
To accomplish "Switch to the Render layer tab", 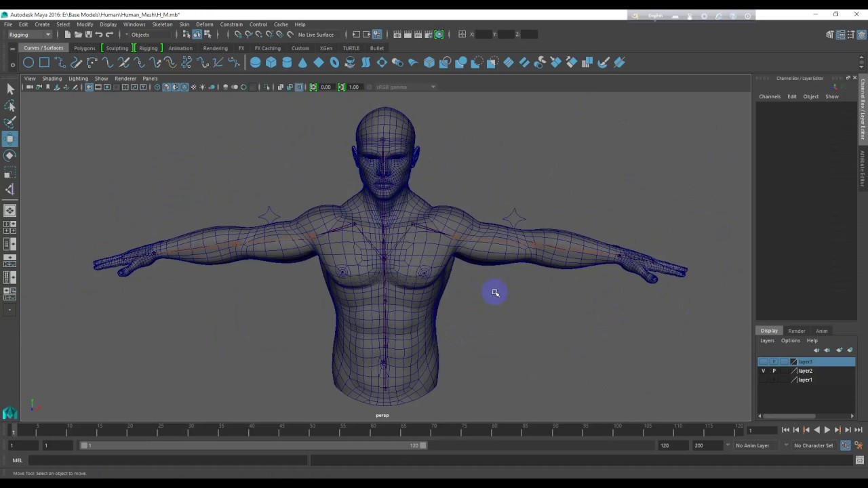I will click(x=797, y=331).
